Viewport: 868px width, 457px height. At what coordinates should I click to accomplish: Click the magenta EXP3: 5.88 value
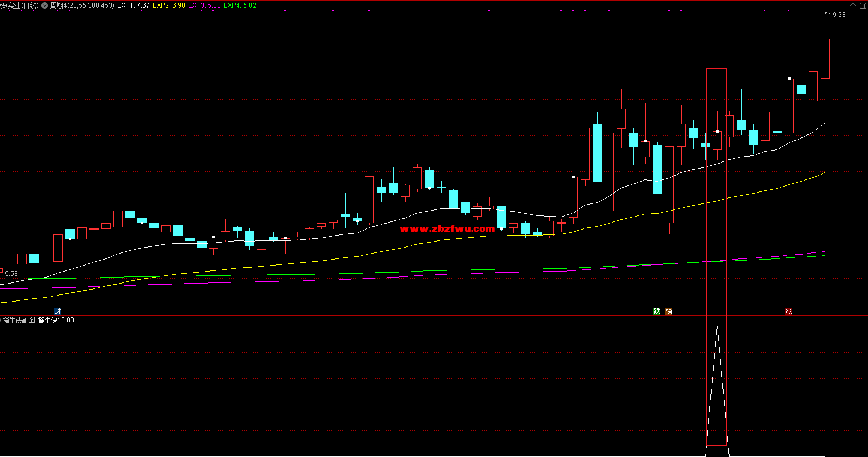(x=204, y=5)
